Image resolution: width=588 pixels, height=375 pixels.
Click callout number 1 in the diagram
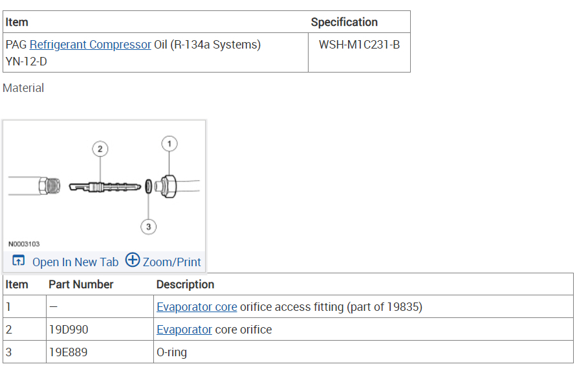pos(169,143)
